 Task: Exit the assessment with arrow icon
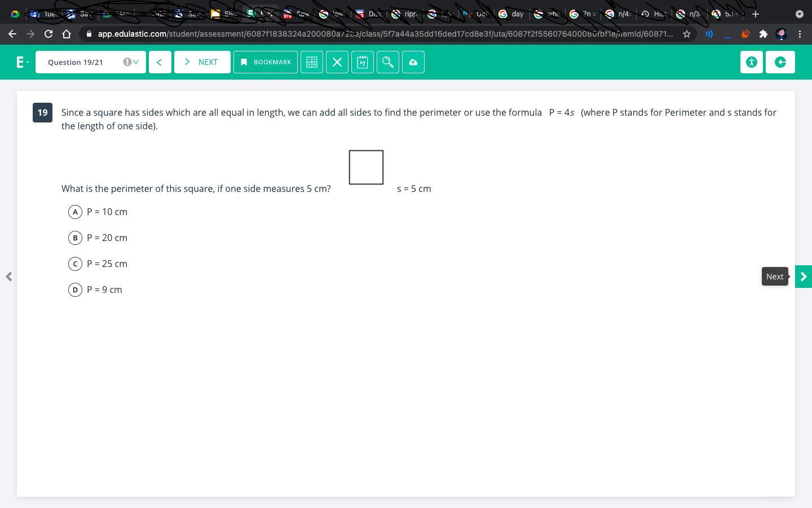tap(780, 62)
